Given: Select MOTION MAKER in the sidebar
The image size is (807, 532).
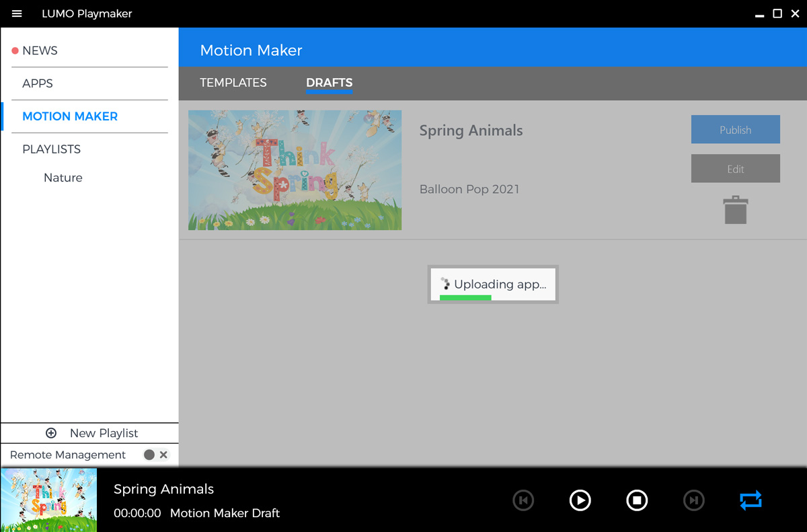Looking at the screenshot, I should point(70,116).
